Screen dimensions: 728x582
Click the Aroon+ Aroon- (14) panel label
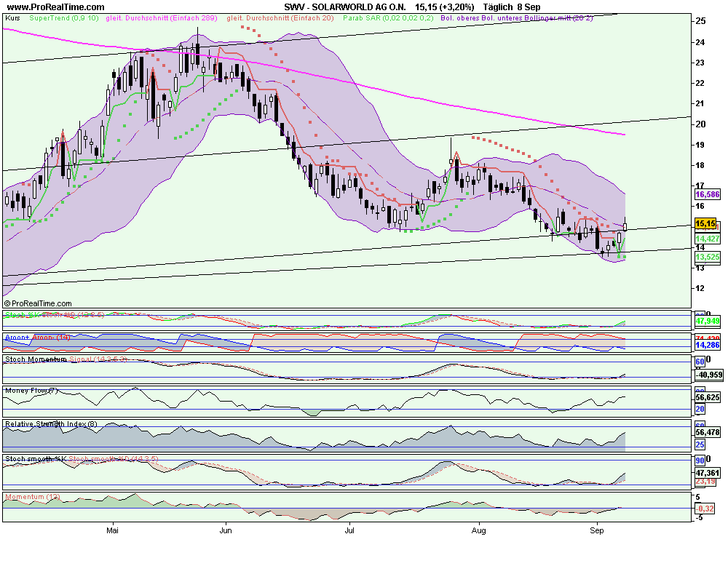(38, 338)
